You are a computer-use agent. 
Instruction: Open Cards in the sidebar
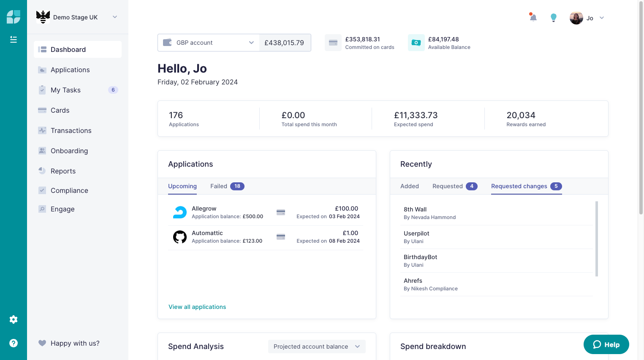78,110
